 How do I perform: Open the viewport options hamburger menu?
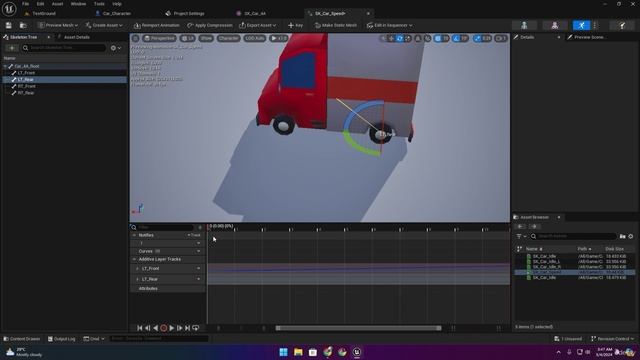136,38
